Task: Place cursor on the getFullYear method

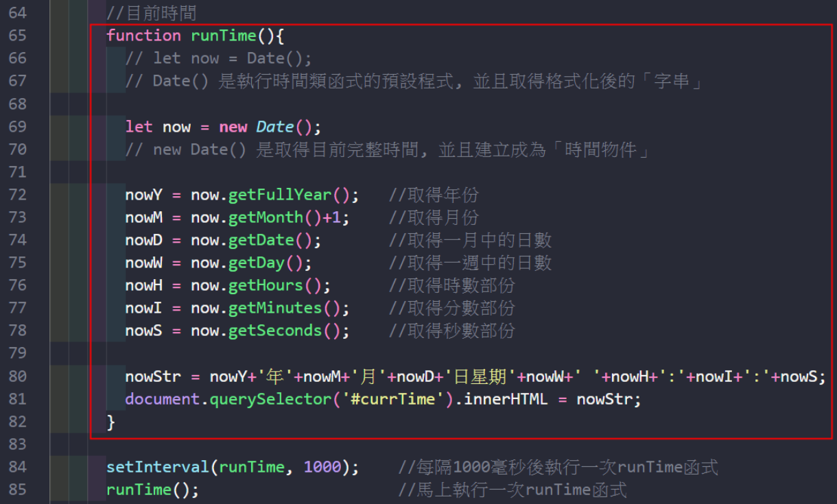Action: pos(289,195)
